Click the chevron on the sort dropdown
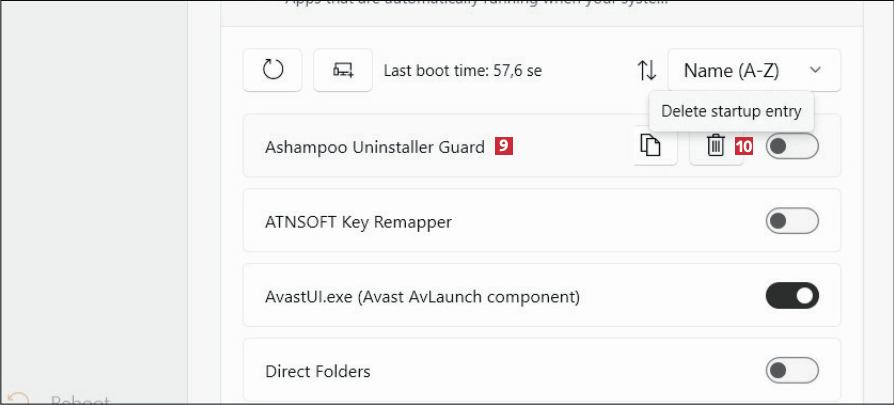894x405 pixels. point(815,70)
